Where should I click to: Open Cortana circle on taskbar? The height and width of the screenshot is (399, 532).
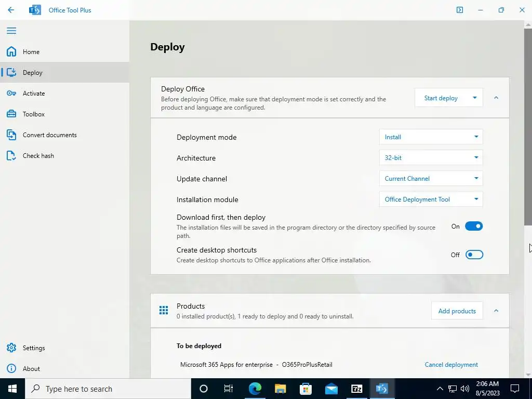coord(204,389)
